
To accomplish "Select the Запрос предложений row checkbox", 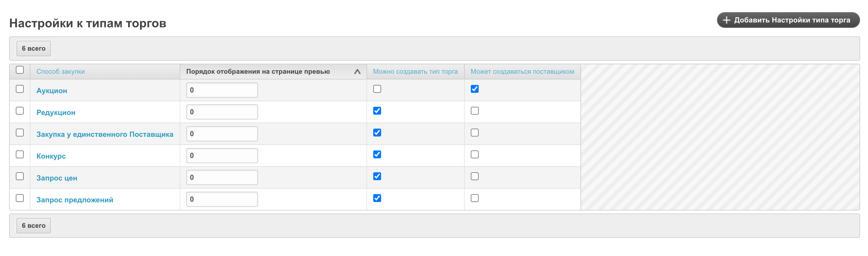I will [20, 198].
